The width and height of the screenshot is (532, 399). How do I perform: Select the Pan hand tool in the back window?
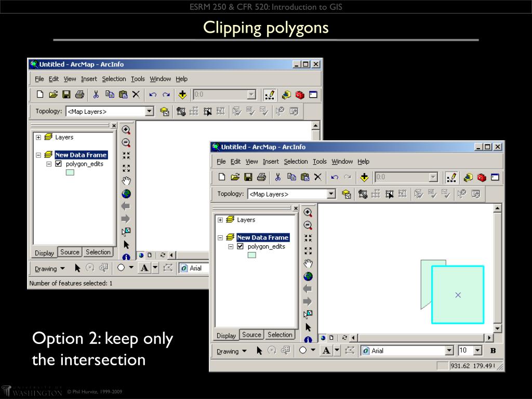126,181
